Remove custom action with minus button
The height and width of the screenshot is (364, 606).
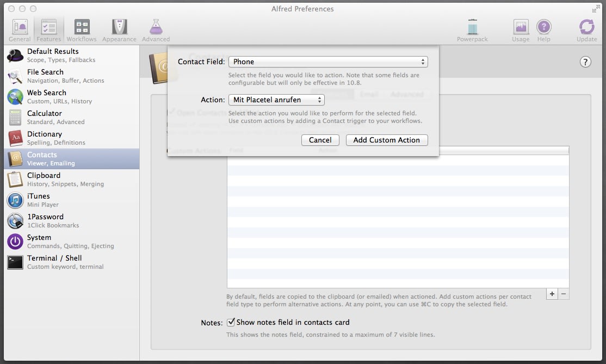[x=564, y=294]
